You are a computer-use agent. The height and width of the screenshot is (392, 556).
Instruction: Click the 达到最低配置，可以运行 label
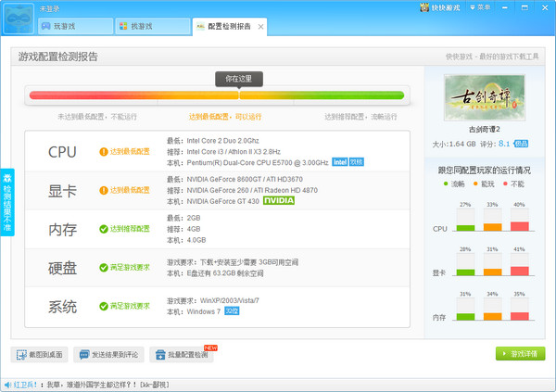(225, 117)
